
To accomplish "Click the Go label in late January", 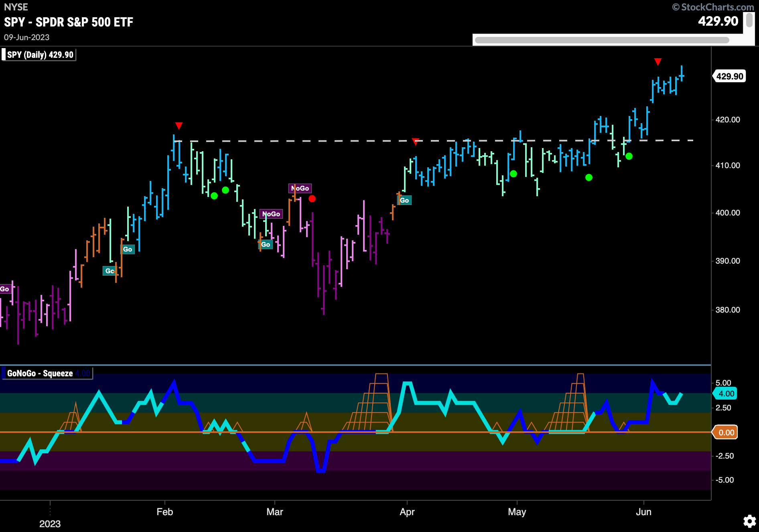I will tap(128, 249).
